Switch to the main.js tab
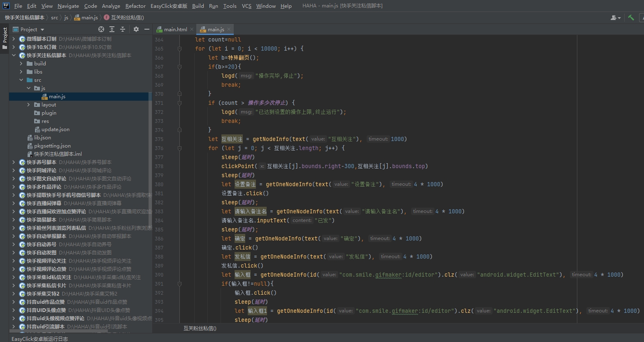 click(x=216, y=29)
